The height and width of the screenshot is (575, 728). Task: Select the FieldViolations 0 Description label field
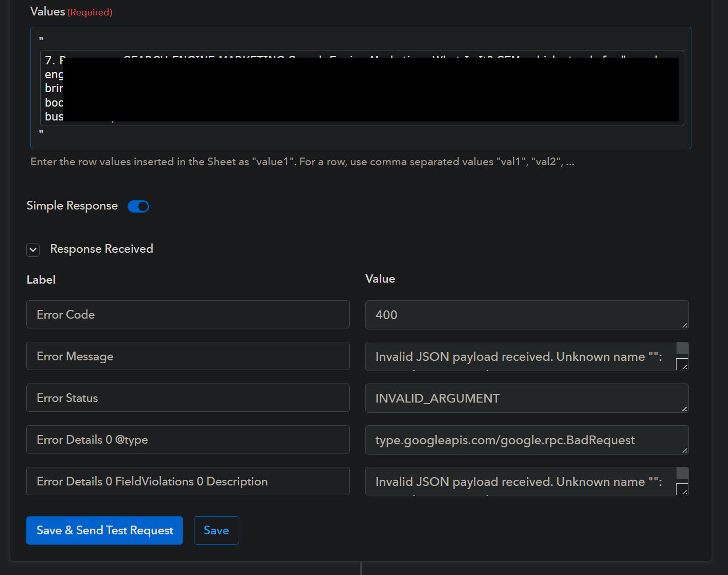click(188, 481)
